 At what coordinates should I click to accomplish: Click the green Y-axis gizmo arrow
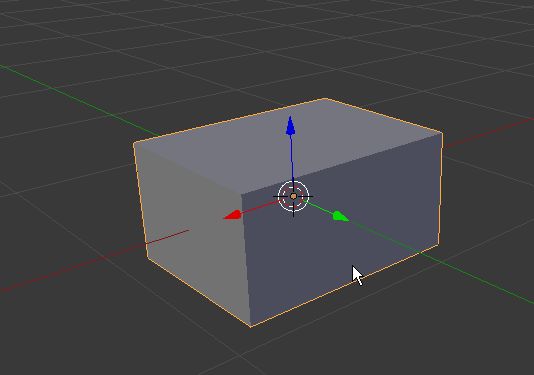[x=340, y=217]
